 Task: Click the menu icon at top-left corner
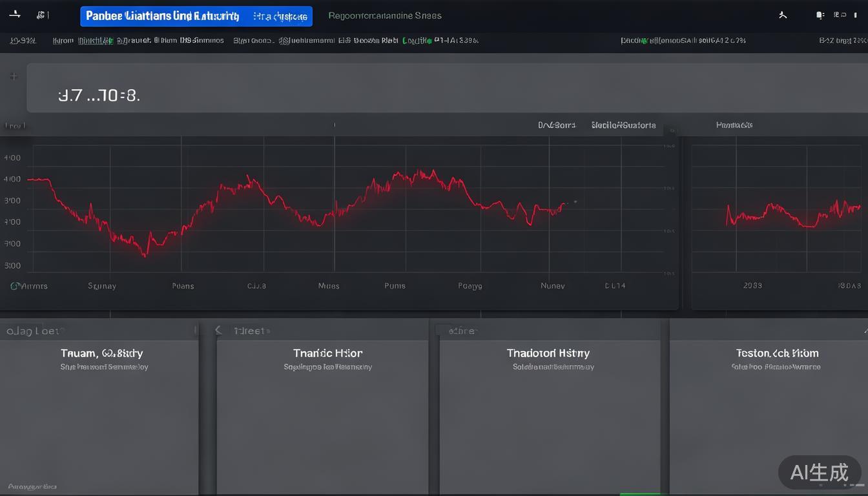[15, 15]
